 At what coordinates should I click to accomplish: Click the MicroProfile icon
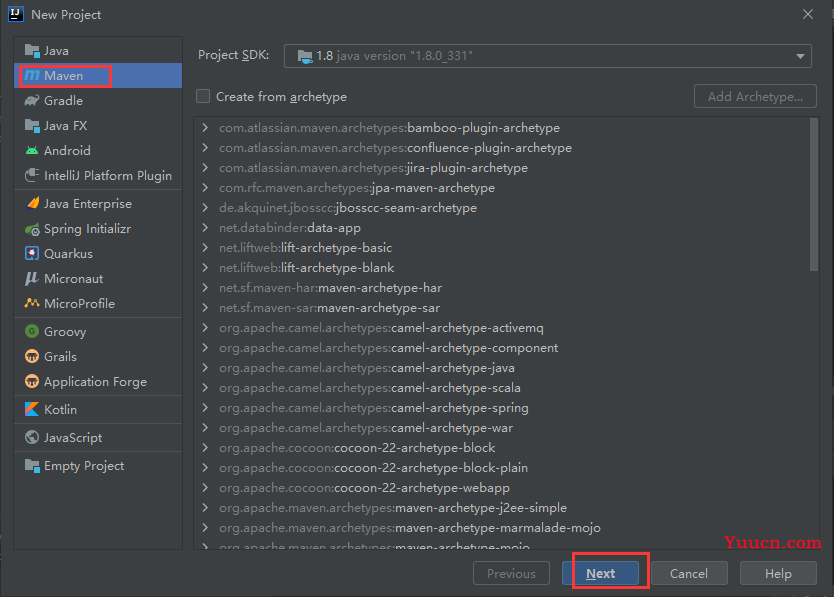tap(32, 303)
